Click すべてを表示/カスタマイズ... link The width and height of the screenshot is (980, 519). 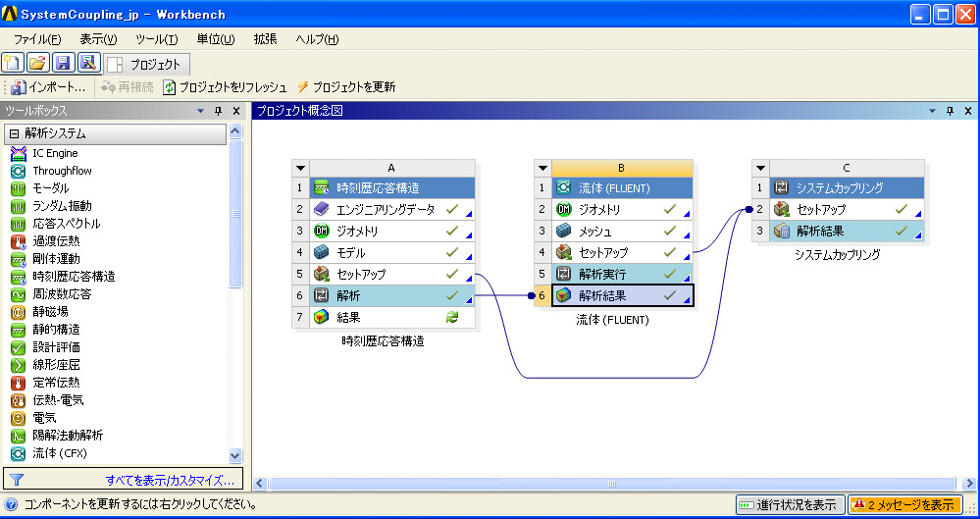tap(170, 480)
